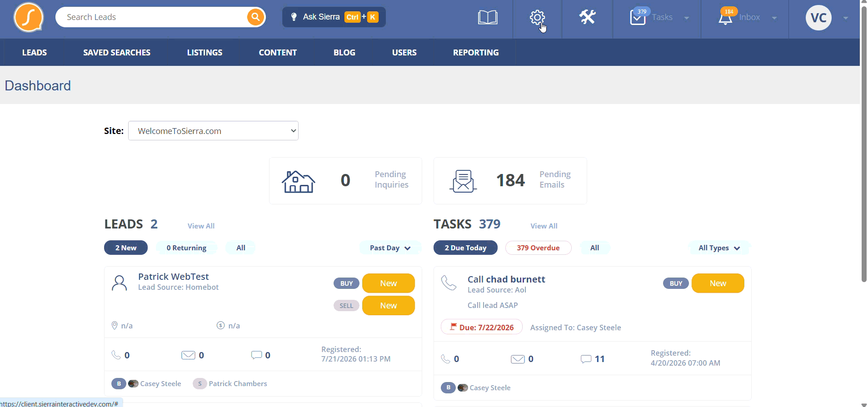This screenshot has width=868, height=407.
Task: Expand the Past Day dropdown
Action: click(x=390, y=248)
